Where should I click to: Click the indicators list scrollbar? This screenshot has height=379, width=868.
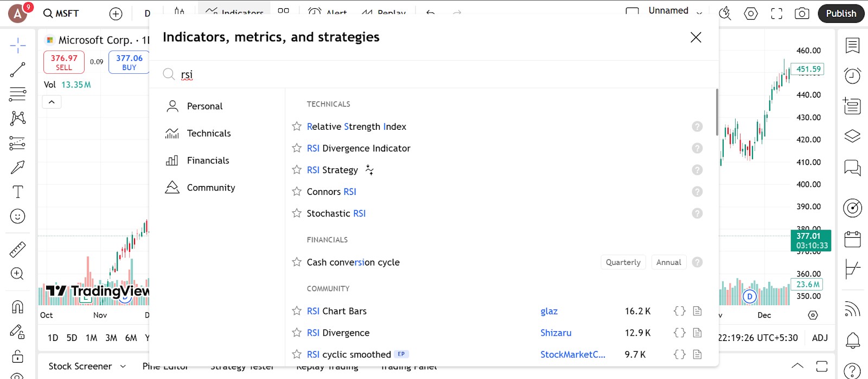click(717, 112)
